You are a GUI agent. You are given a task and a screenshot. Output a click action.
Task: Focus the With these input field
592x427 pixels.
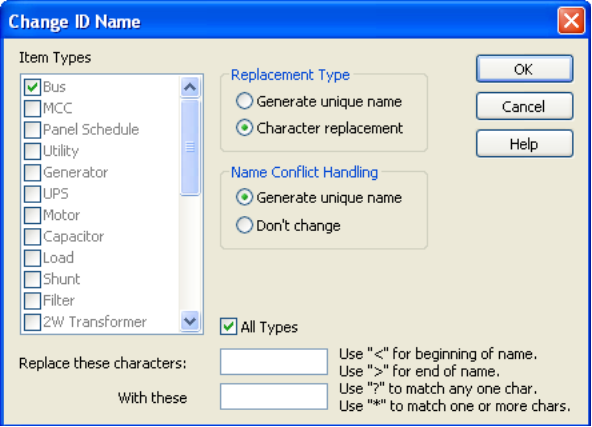point(274,396)
